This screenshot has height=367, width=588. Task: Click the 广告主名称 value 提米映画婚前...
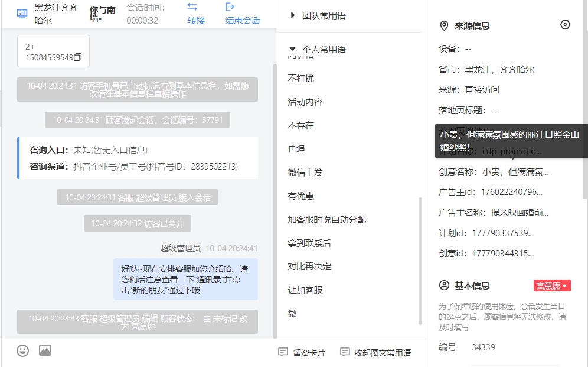(520, 213)
